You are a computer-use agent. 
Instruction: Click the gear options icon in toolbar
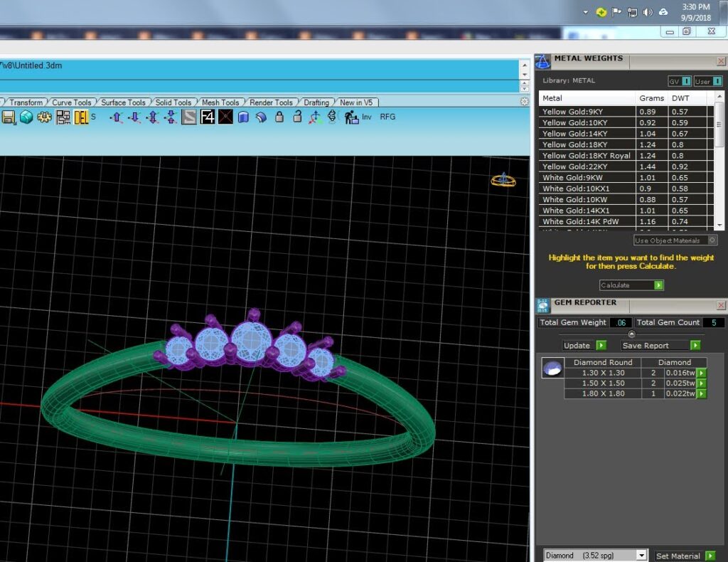coord(45,117)
